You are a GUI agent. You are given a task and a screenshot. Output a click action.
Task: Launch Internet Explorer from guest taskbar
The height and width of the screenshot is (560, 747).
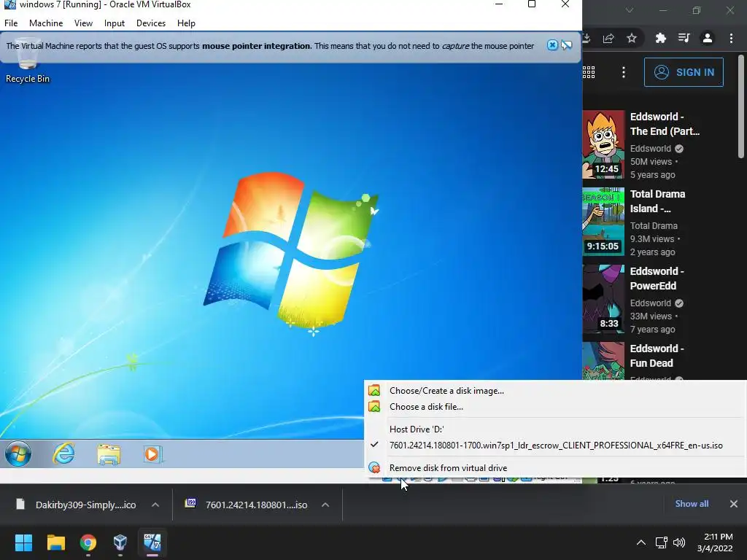(x=63, y=454)
